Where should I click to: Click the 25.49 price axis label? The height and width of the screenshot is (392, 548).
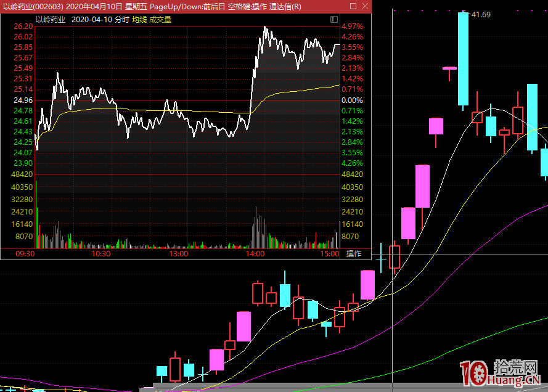pyautogui.click(x=23, y=68)
